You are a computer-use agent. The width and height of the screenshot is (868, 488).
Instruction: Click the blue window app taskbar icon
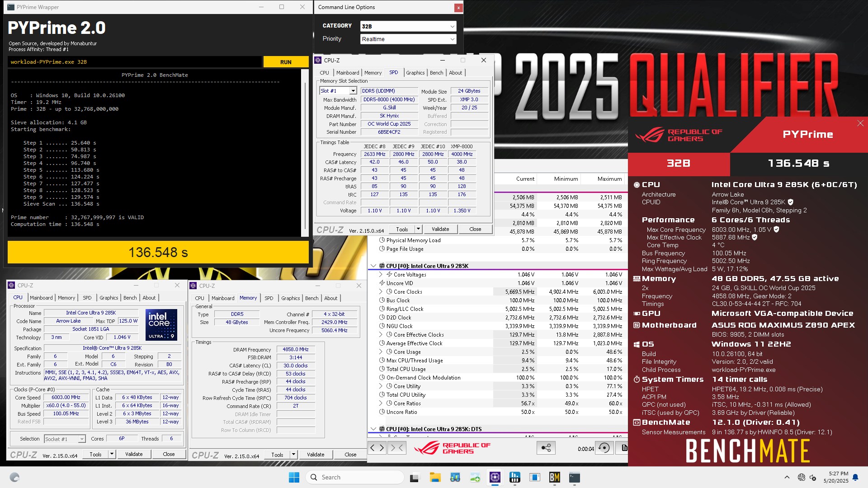coord(535,477)
